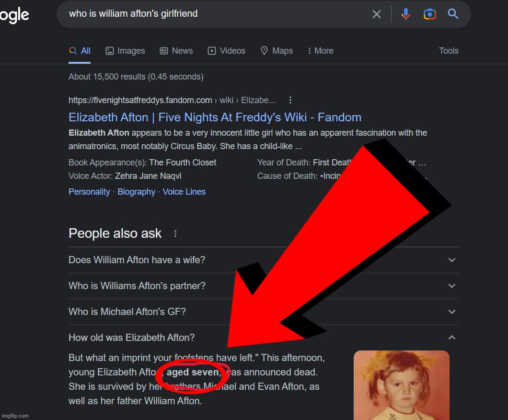Open the Maps results tab

click(277, 51)
